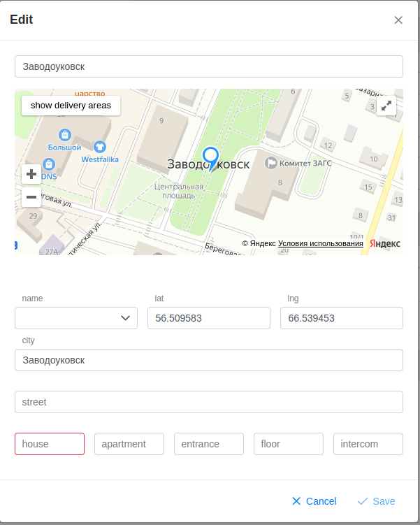Click the intercom input field
Screen dimensions: 420x525
pos(368,444)
